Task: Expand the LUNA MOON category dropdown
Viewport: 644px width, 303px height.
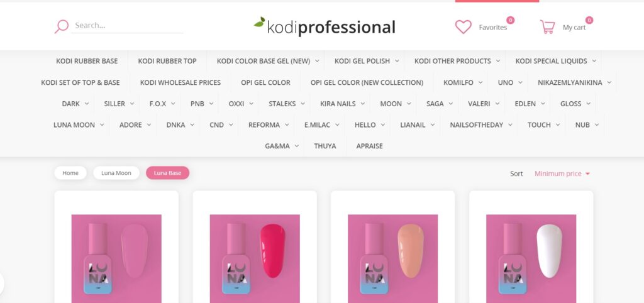Action: click(x=79, y=125)
